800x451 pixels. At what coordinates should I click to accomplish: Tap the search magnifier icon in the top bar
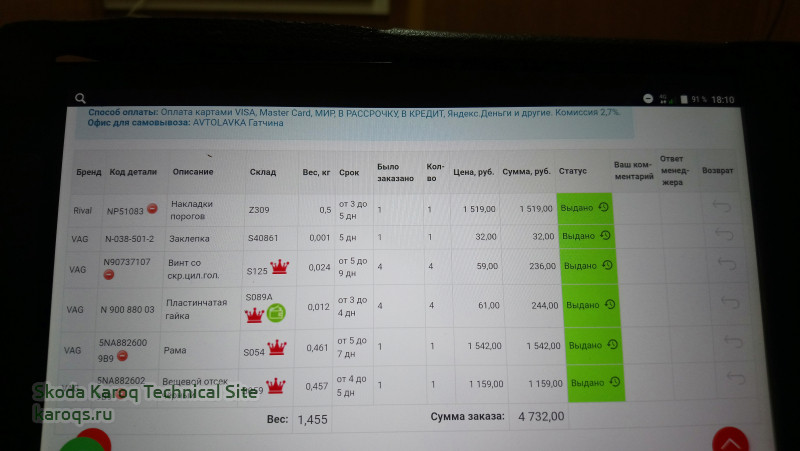click(79, 98)
